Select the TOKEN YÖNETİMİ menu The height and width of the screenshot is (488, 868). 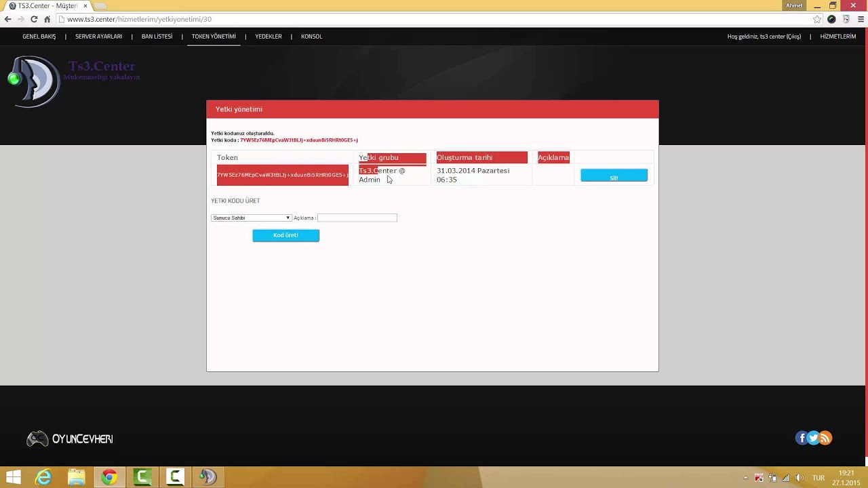click(x=214, y=37)
